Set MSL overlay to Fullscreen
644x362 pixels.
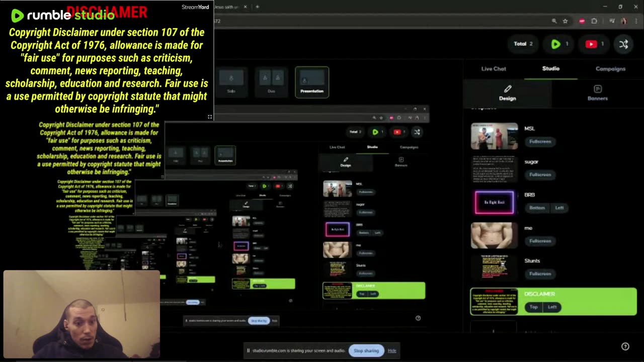pos(540,141)
